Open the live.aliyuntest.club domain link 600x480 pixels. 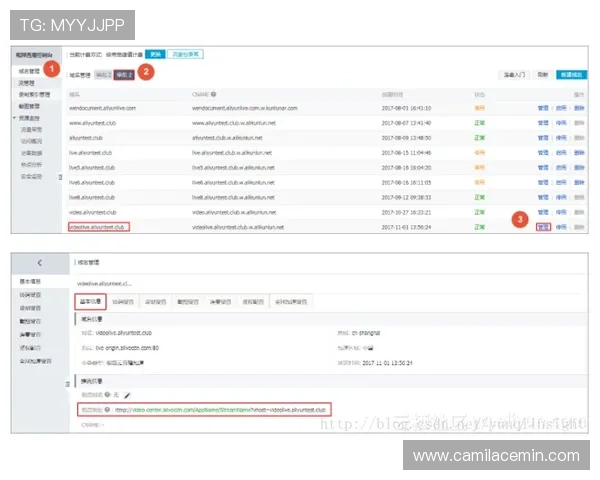click(x=88, y=153)
